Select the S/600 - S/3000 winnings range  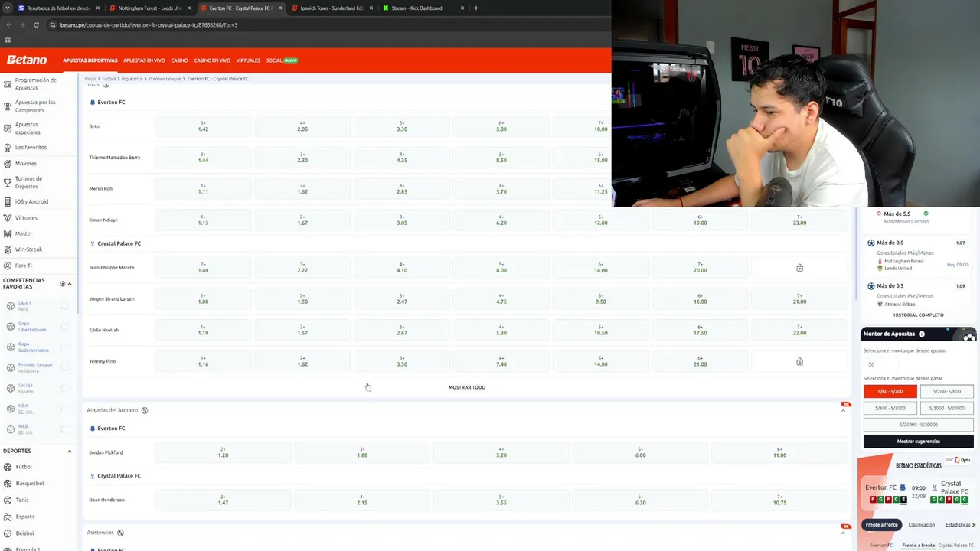(x=890, y=408)
